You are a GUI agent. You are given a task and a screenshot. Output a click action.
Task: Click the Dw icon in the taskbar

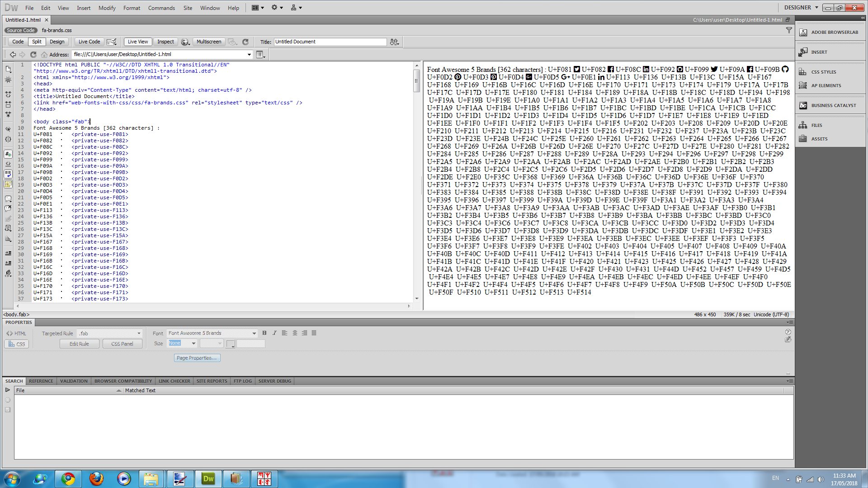click(208, 479)
